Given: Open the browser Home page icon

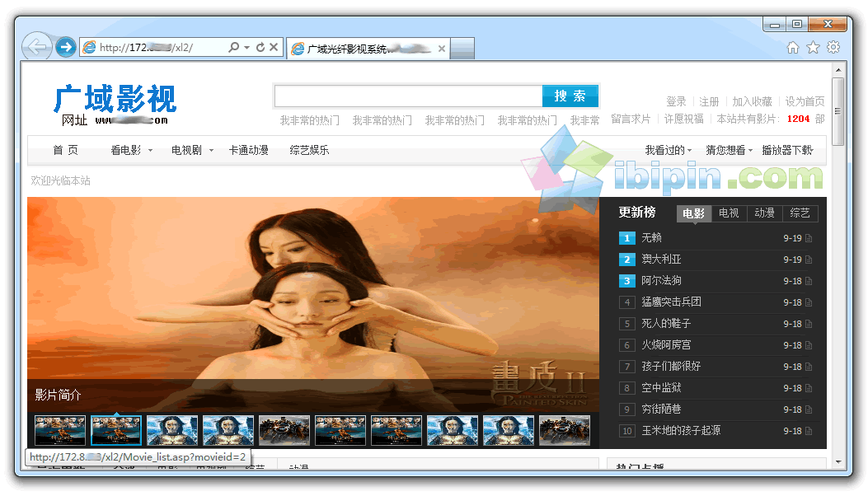Looking at the screenshot, I should click(x=793, y=48).
